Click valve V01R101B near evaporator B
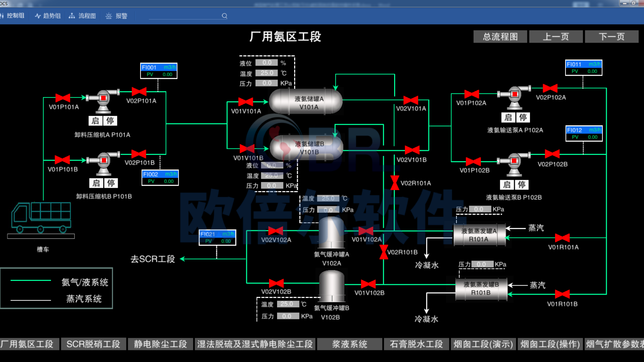Screen dimensions: 644x362 562,294
